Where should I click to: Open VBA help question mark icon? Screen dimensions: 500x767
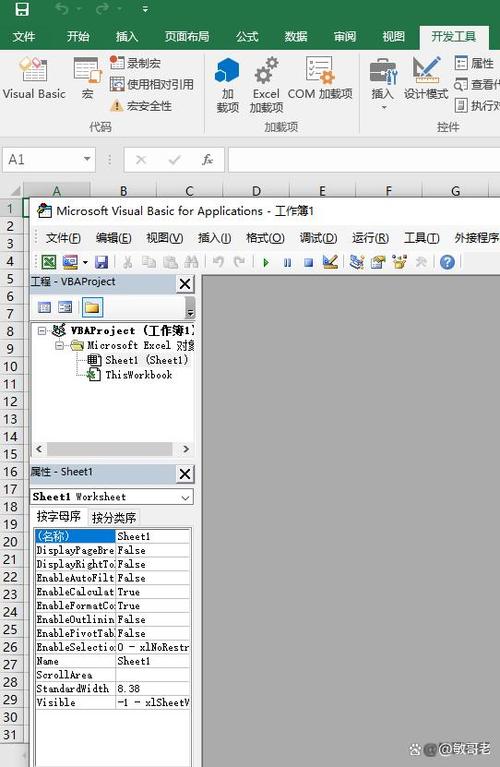click(447, 262)
